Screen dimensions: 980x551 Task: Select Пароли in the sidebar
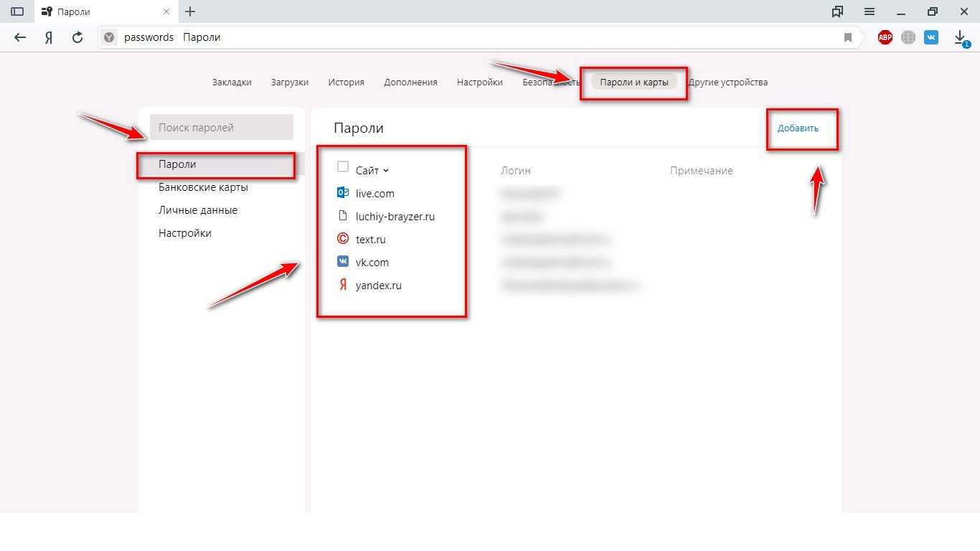tap(222, 164)
